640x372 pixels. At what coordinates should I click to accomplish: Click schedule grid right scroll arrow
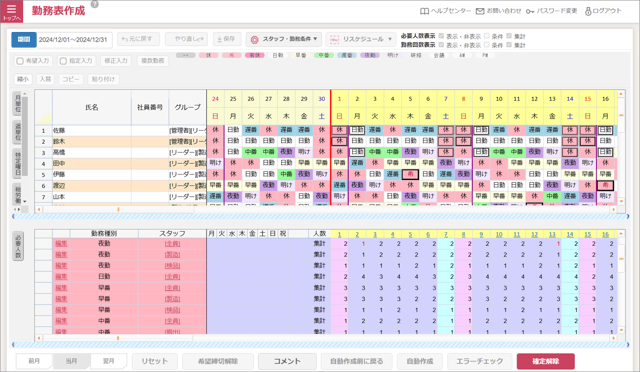click(613, 209)
